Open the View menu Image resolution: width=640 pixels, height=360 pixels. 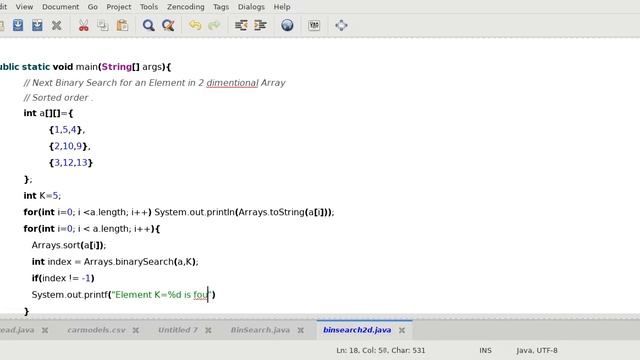[x=24, y=7]
